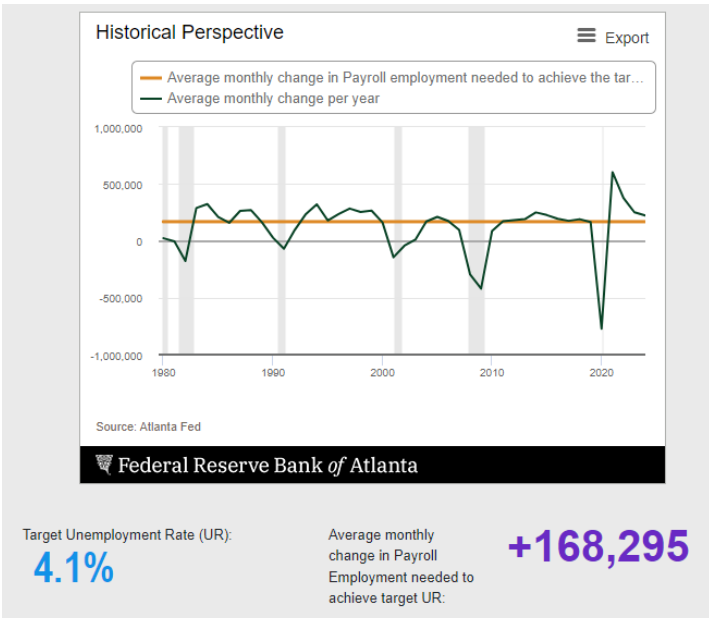Click the wide recession band before 2010
The width and height of the screenshot is (709, 618).
pos(476,240)
